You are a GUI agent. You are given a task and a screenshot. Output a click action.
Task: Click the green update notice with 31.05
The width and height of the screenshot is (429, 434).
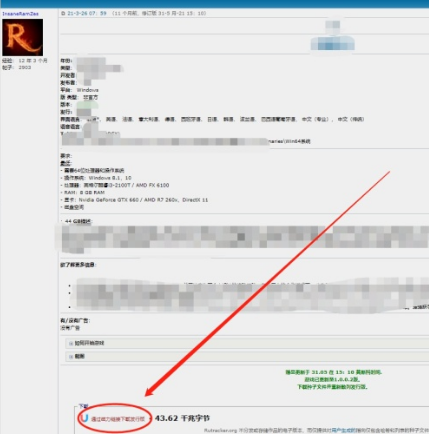(333, 372)
